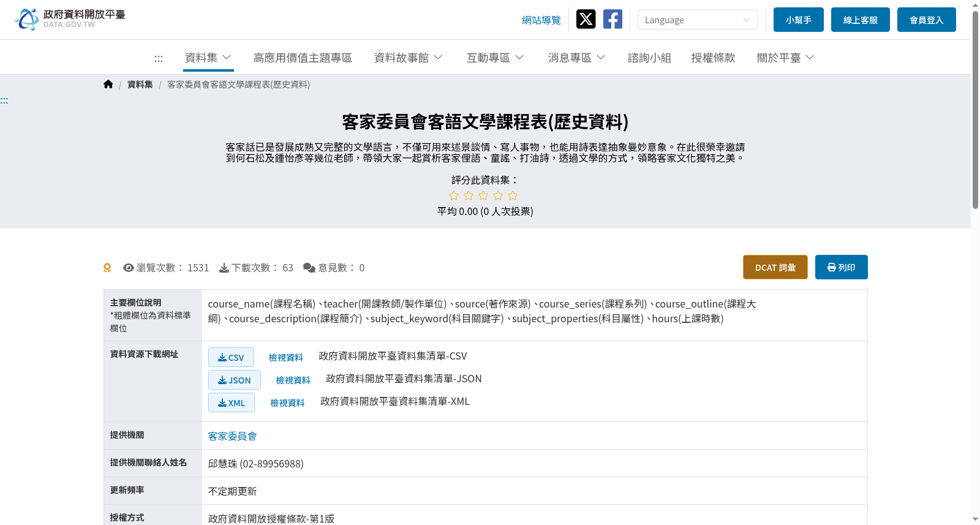980x525 pixels.
Task: Click the 線上客服 button
Action: 861,20
